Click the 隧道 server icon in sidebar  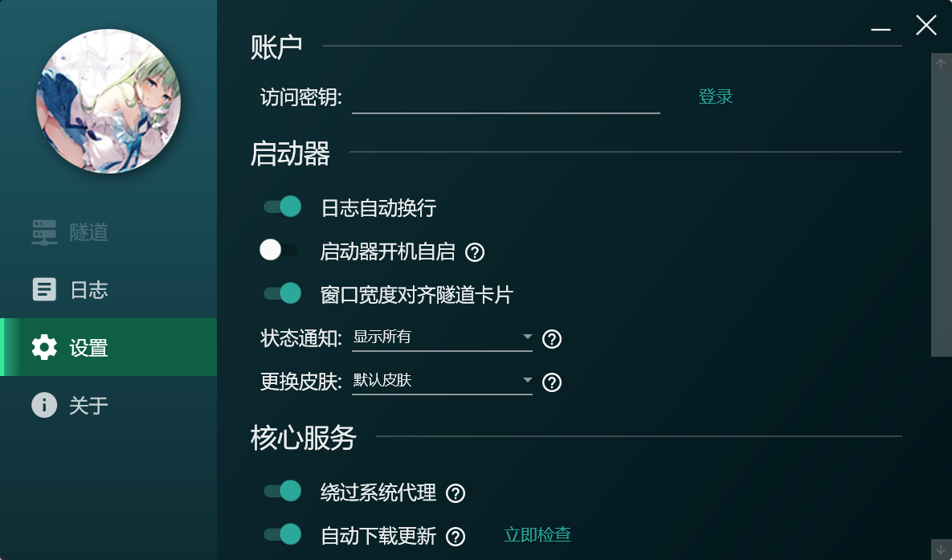coord(44,232)
